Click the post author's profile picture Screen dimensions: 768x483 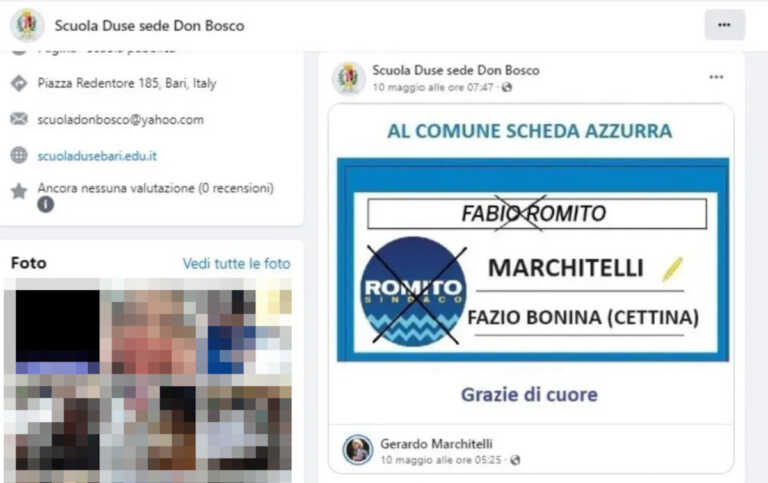point(348,78)
